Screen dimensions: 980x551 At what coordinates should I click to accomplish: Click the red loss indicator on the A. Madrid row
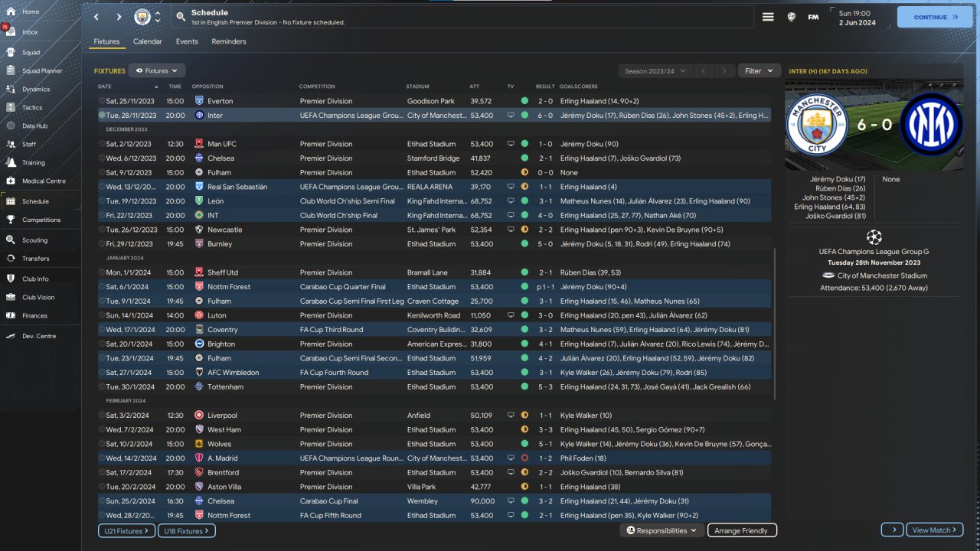[x=524, y=458]
